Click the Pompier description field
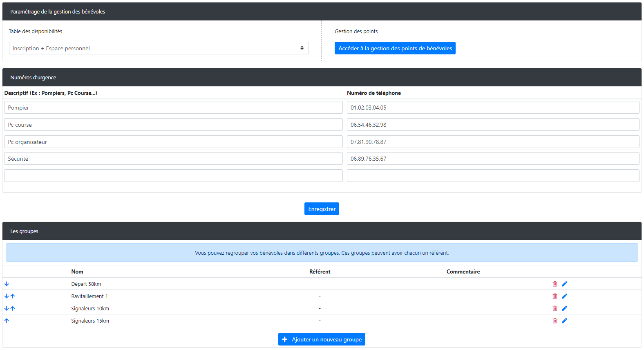The width and height of the screenshot is (644, 350). click(x=173, y=108)
